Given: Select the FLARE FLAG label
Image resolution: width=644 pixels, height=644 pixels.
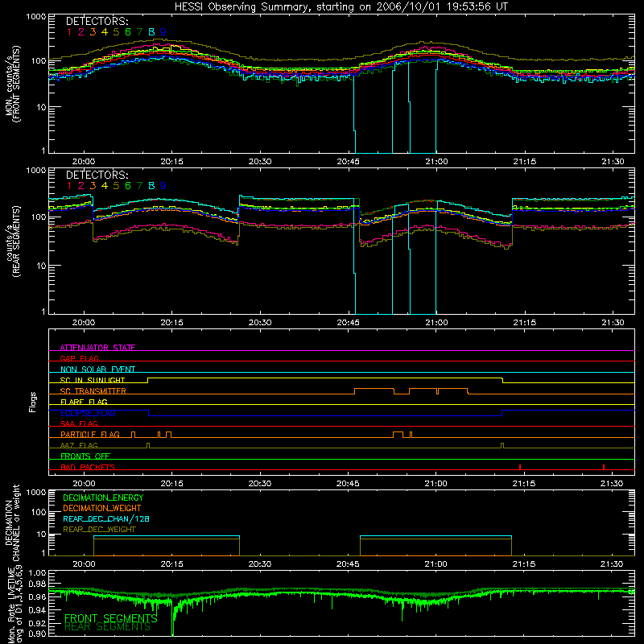Looking at the screenshot, I should pyautogui.click(x=84, y=402).
